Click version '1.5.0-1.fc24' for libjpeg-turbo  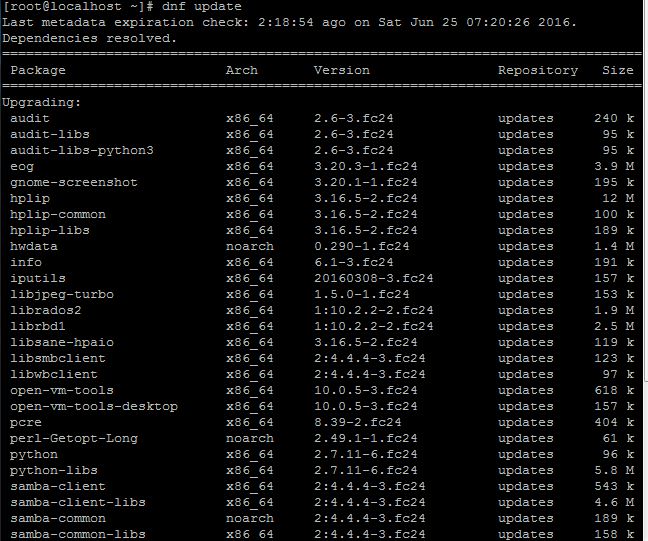coord(362,295)
